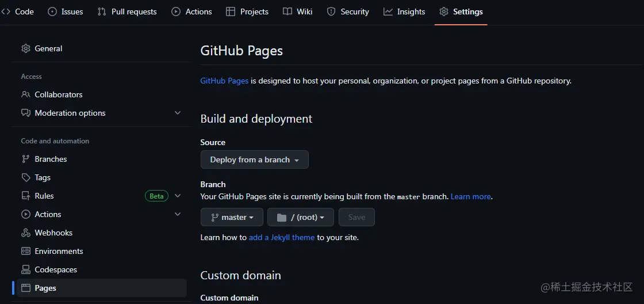Select the Pages sidebar item
This screenshot has height=304, width=644.
point(100,288)
